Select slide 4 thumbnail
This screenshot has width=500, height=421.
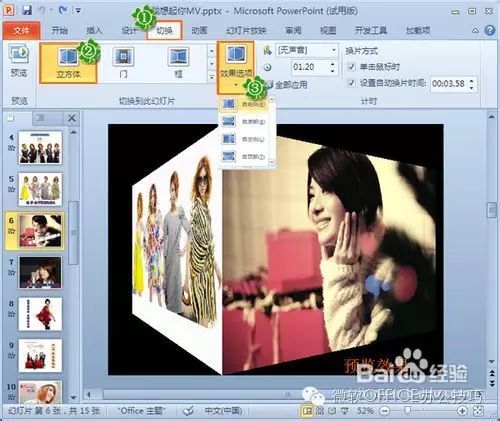(40, 148)
